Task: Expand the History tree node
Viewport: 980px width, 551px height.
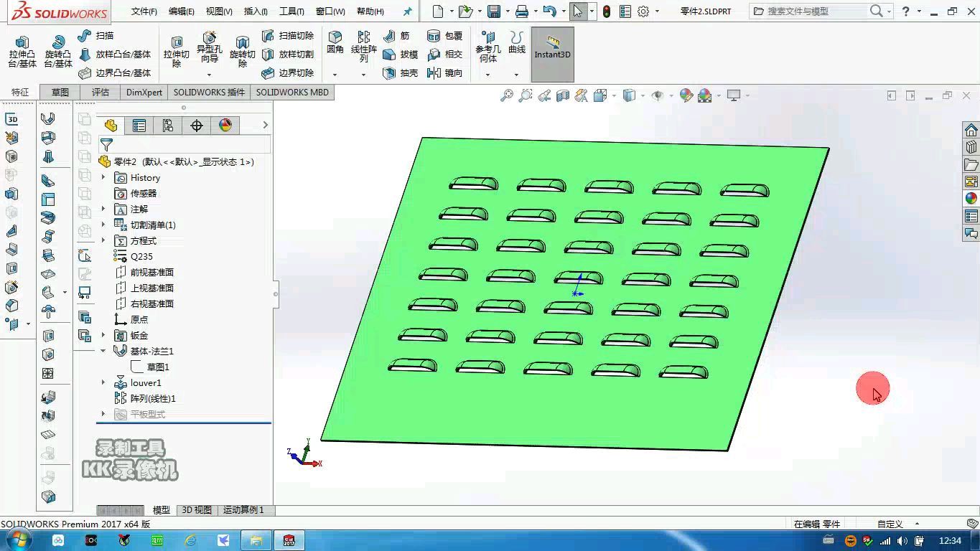Action: pos(103,177)
